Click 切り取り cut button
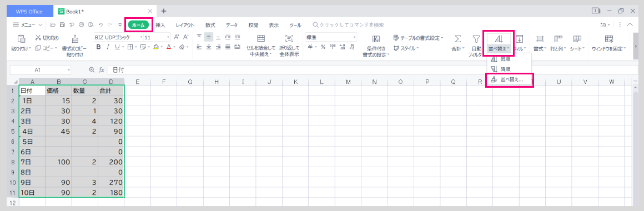This screenshot has width=644, height=211. (47, 38)
